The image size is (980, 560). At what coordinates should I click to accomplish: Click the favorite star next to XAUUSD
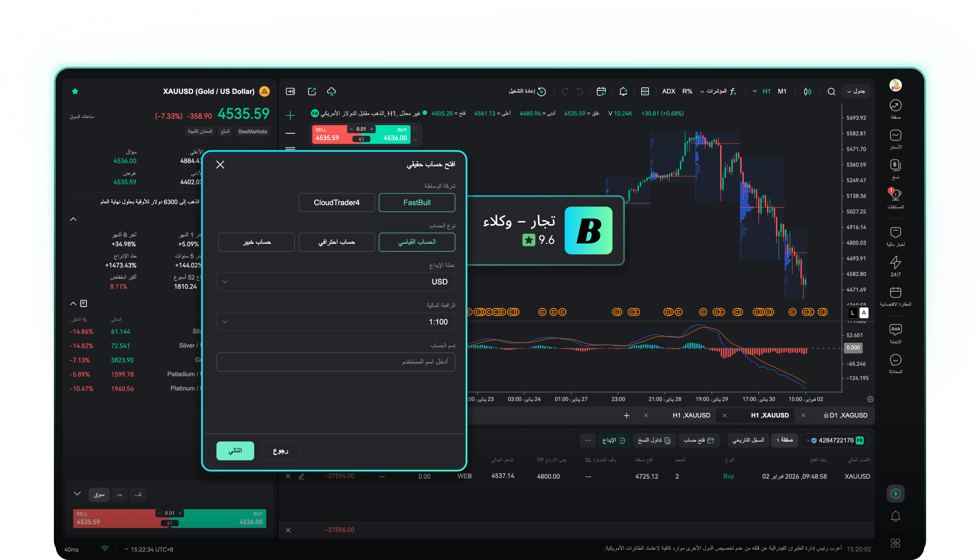[75, 91]
